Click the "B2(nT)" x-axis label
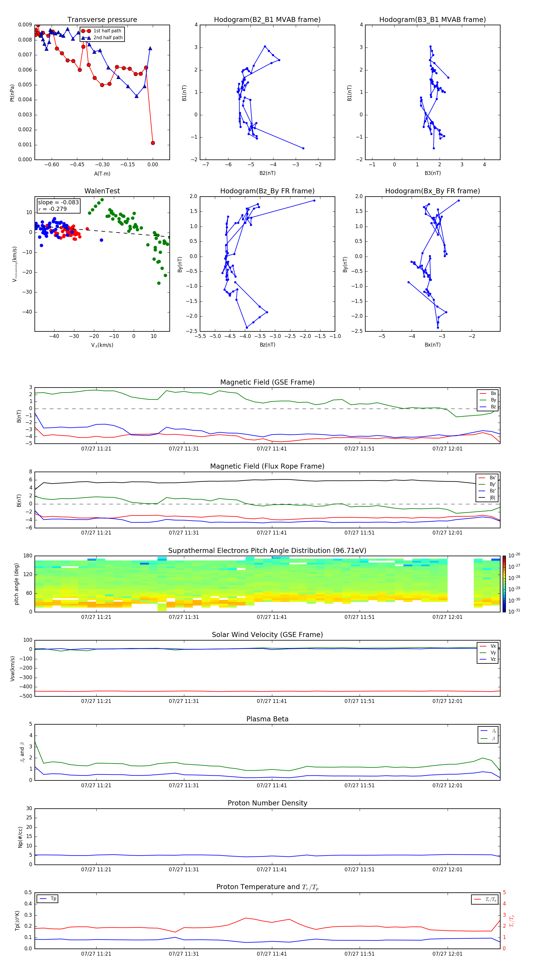 tap(267, 173)
